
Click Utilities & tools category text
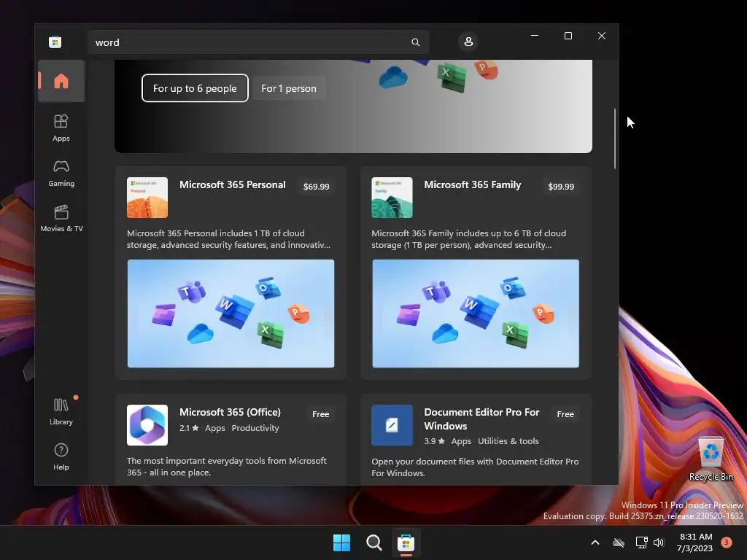pyautogui.click(x=508, y=441)
